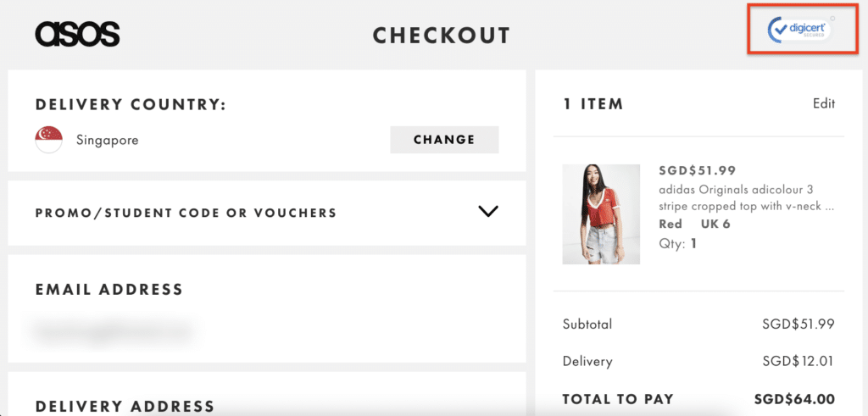Select the Singapore country name text
Image resolution: width=868 pixels, height=416 pixels.
click(x=107, y=140)
